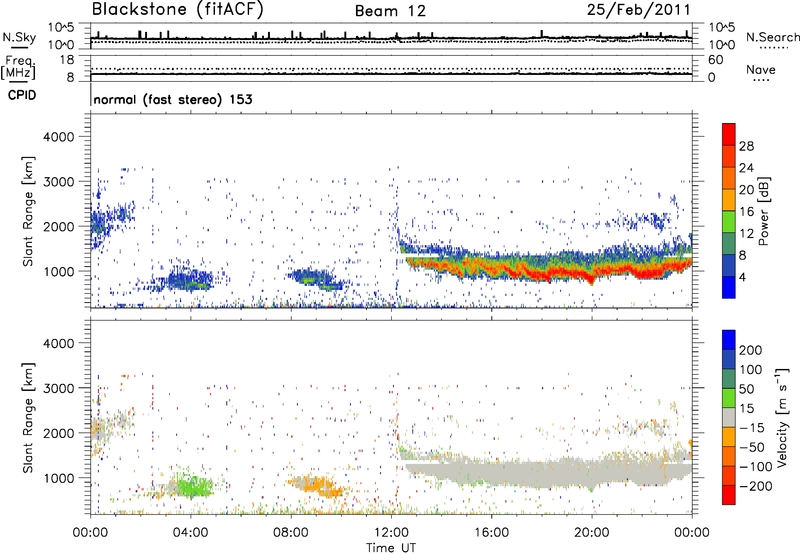Select the dark green 8–12 dB Power segment
The height and width of the screenshot is (554, 800).
(x=729, y=244)
